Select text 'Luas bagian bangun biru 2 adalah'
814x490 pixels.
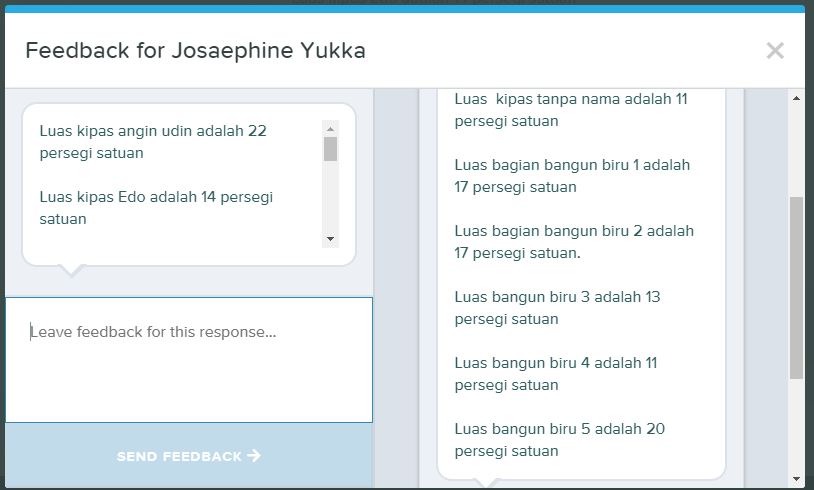pyautogui.click(x=574, y=231)
